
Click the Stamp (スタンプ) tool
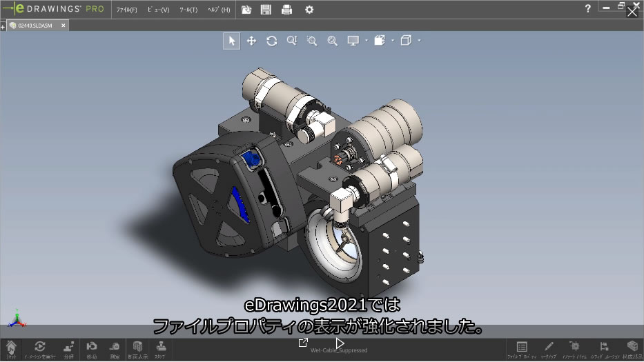[x=161, y=350]
